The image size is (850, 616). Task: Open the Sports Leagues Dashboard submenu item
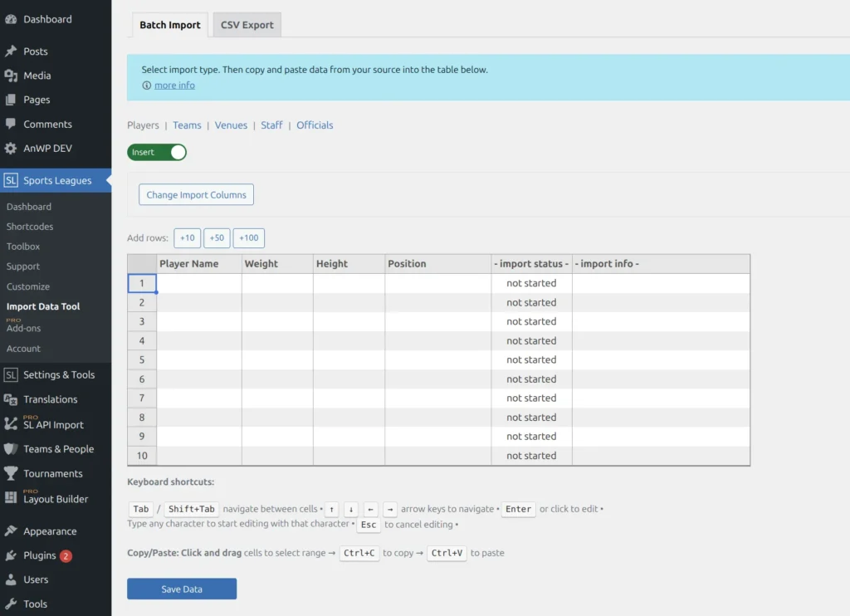click(29, 207)
